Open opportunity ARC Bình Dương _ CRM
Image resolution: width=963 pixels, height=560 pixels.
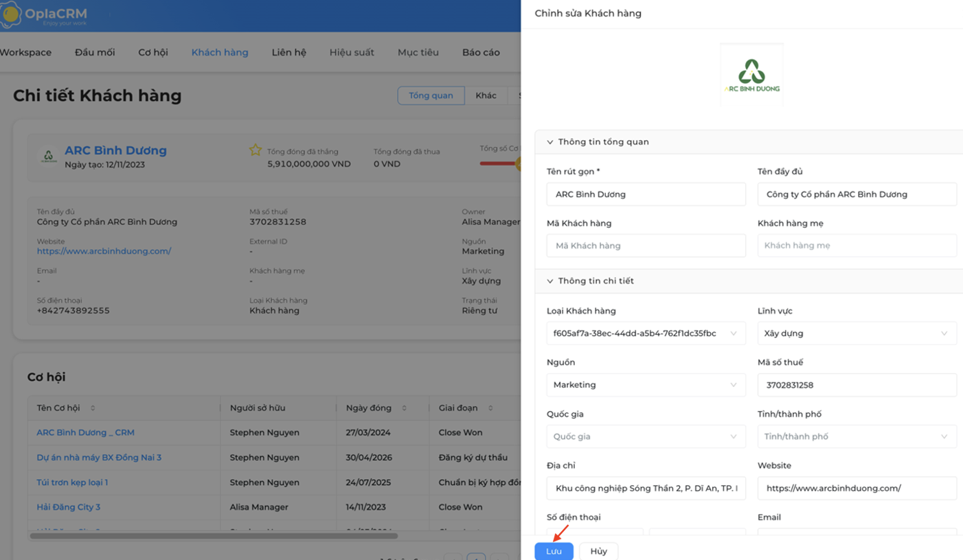coord(85,432)
